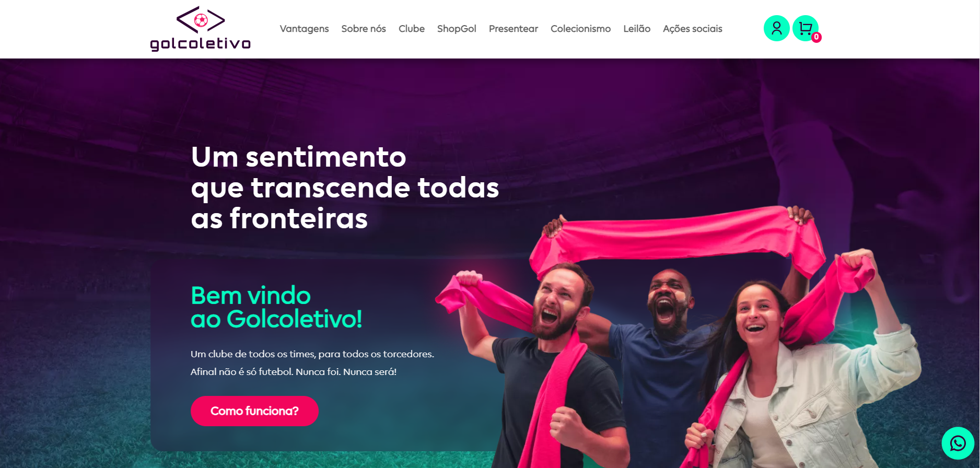Open the shopping cart icon

click(x=805, y=28)
